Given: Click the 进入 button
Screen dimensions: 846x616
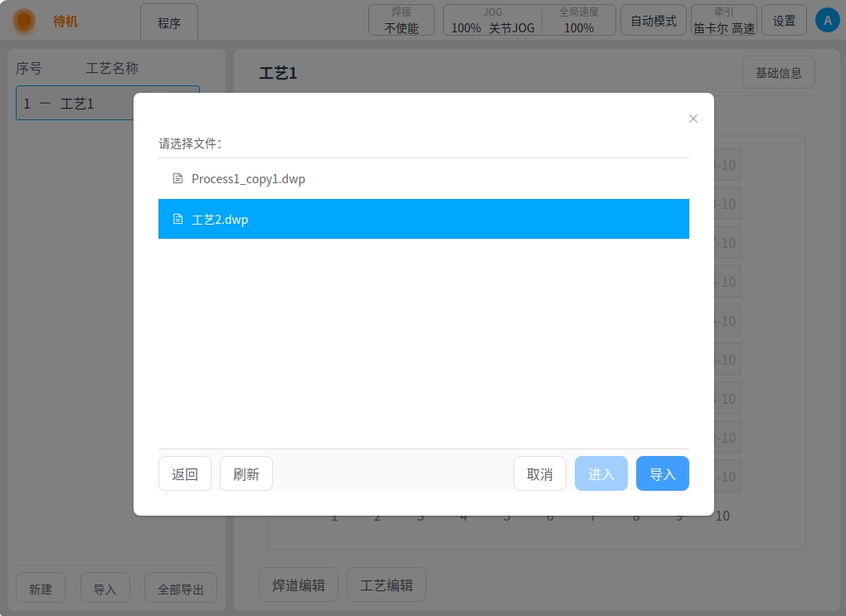Looking at the screenshot, I should (600, 474).
